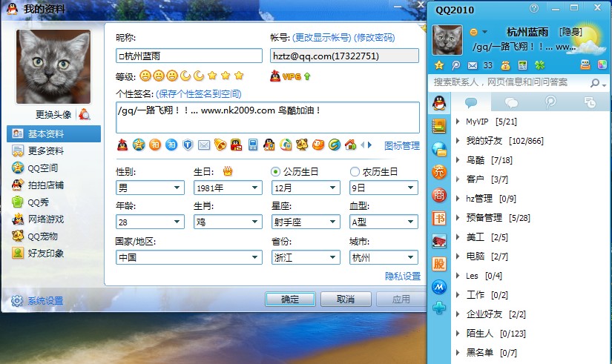Click the green swirl G icon
This screenshot has width=612, height=364.
pos(334,145)
